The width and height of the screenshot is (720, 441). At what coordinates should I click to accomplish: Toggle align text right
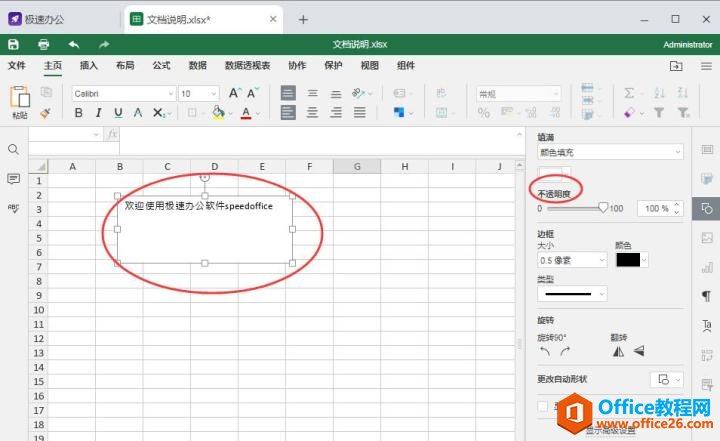pos(336,113)
